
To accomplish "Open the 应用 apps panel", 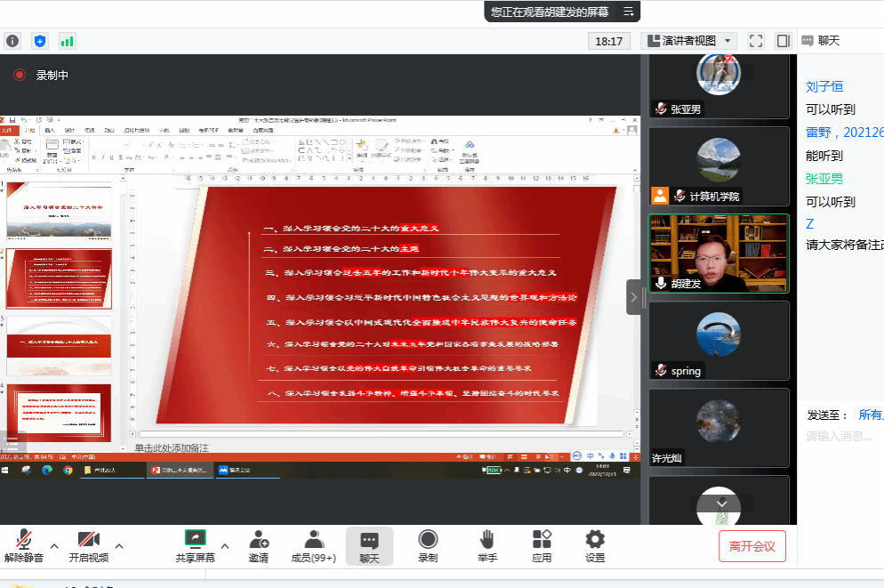I will [x=542, y=545].
